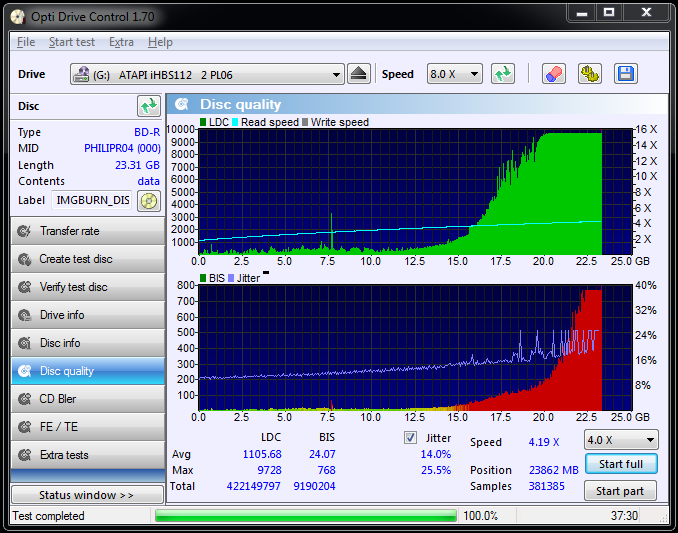Screen dimensions: 678x533
Task: Click MID value PHILIPR04 (000)
Action: (x=122, y=148)
